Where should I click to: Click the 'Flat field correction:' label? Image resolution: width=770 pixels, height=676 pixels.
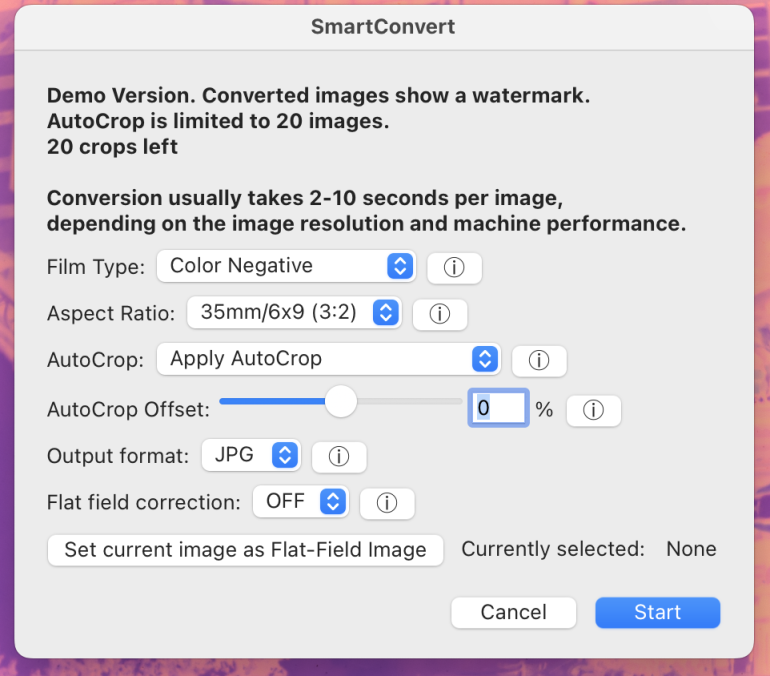coord(144,503)
